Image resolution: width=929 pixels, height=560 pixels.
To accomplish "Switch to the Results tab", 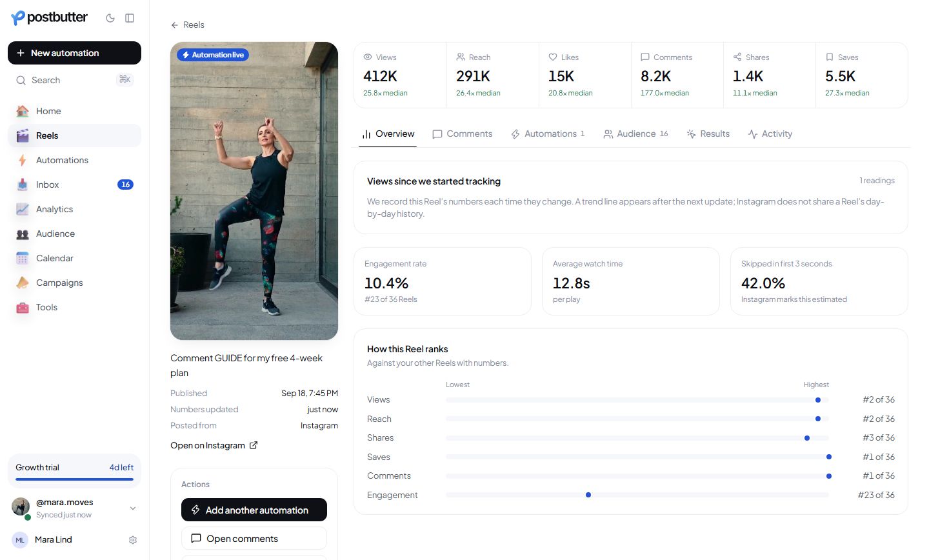I will click(x=708, y=134).
